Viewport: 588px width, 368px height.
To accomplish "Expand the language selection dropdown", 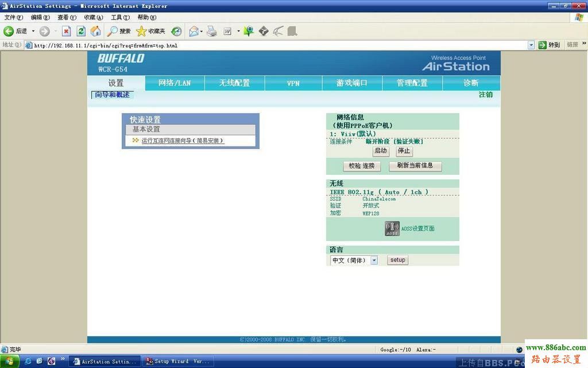I will coord(374,260).
